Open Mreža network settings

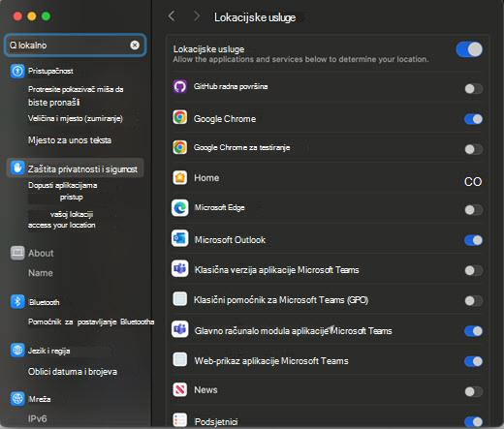pos(40,399)
